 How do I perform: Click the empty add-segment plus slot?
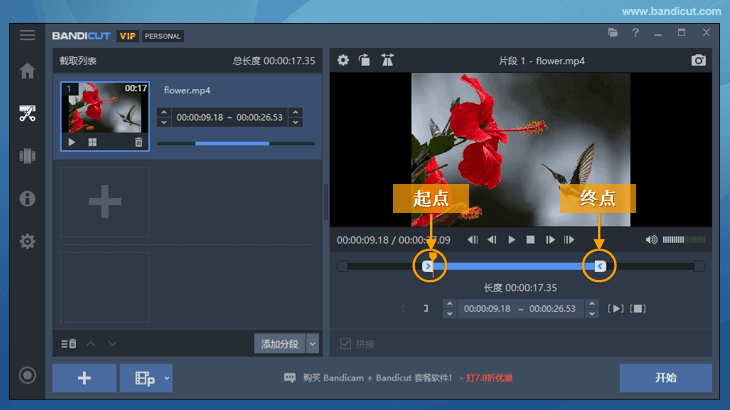(x=105, y=202)
